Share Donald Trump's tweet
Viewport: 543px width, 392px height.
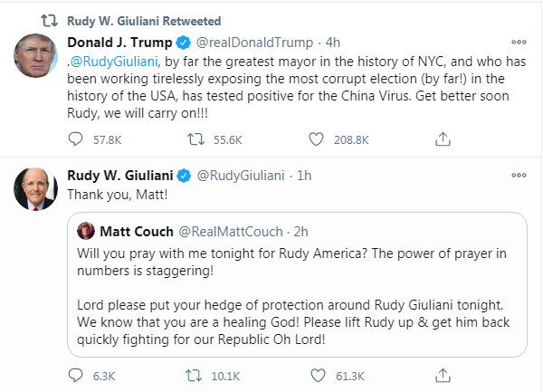pos(443,139)
